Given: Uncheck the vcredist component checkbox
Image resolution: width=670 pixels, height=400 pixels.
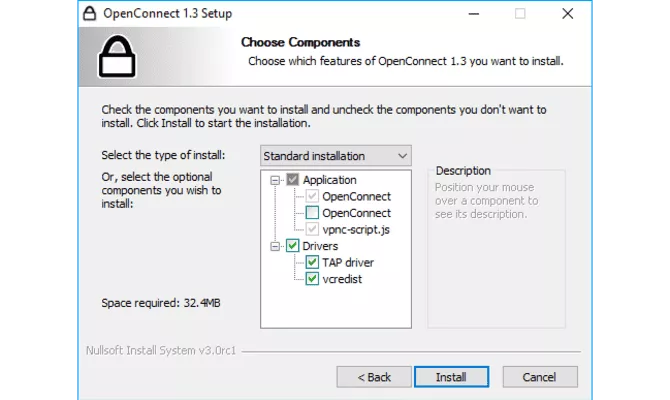Looking at the screenshot, I should click(313, 279).
